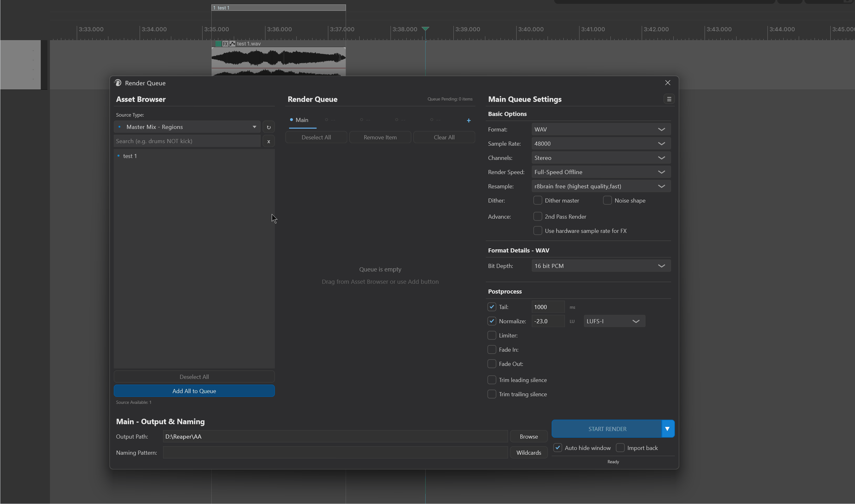
Task: Clear the asset search with the x button
Action: coord(269,141)
